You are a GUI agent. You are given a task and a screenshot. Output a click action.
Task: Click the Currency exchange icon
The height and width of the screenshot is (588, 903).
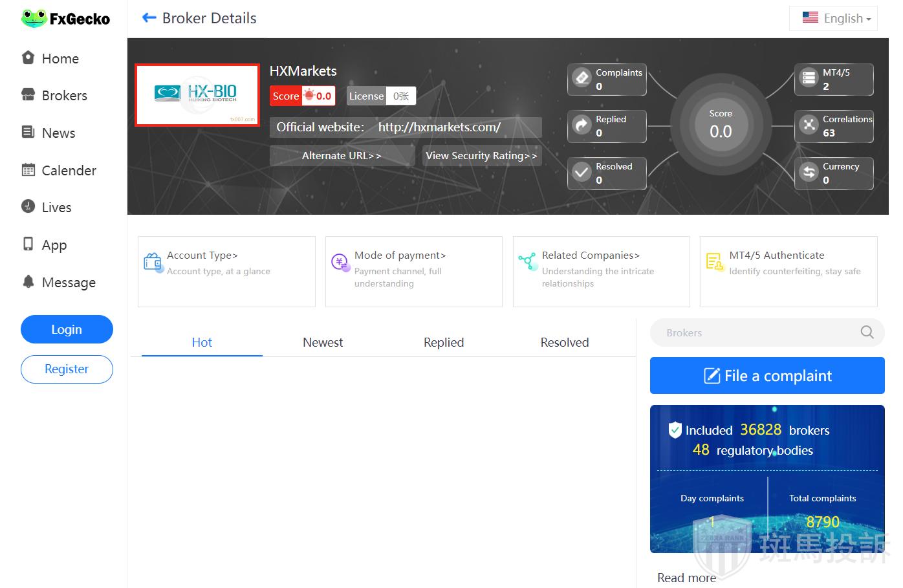coord(809,173)
